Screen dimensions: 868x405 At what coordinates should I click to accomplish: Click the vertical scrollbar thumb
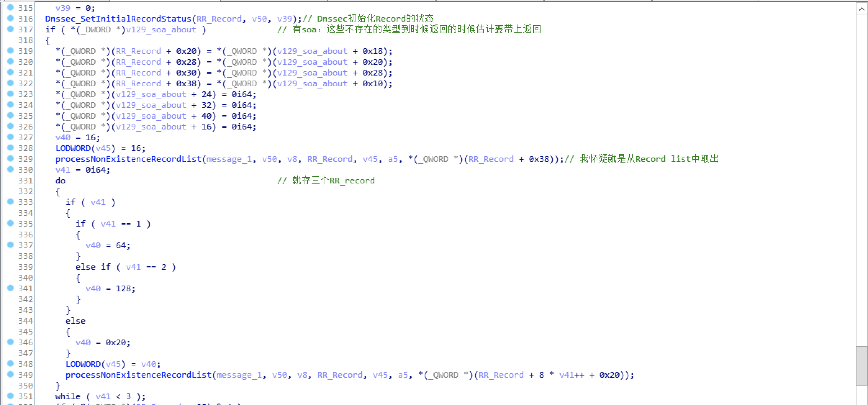pyautogui.click(x=862, y=365)
